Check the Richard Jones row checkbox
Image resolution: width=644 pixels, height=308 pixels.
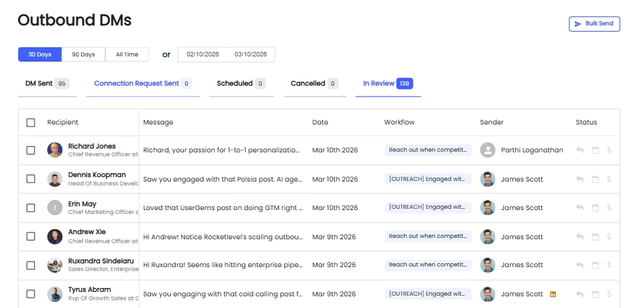click(x=31, y=150)
